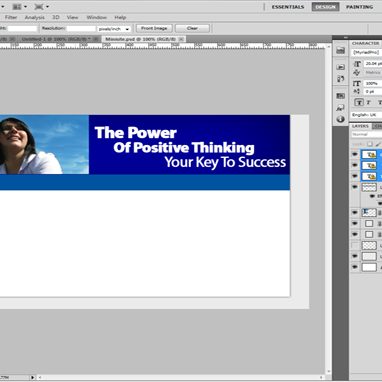Open the status bar info arrow

point(33,377)
